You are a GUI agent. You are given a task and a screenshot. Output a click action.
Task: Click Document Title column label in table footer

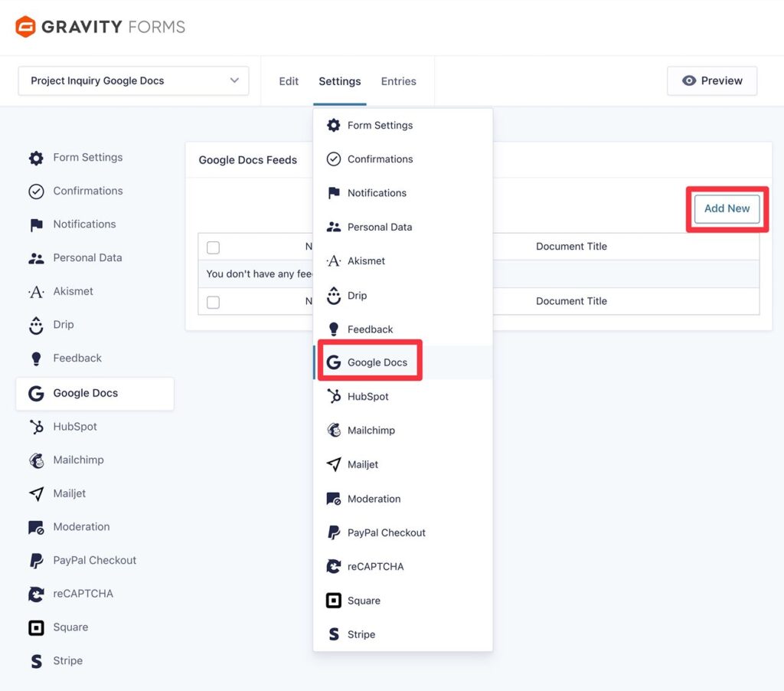[x=571, y=301]
